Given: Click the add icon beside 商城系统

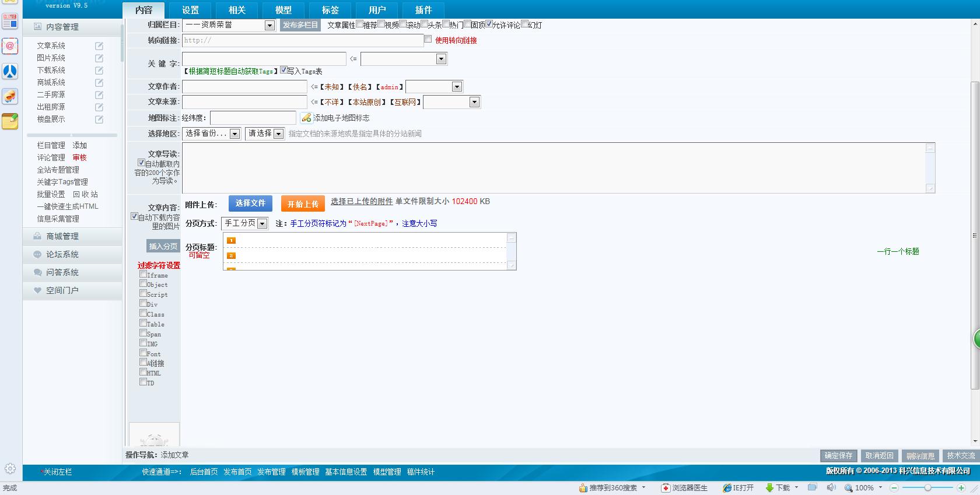Looking at the screenshot, I should [99, 82].
